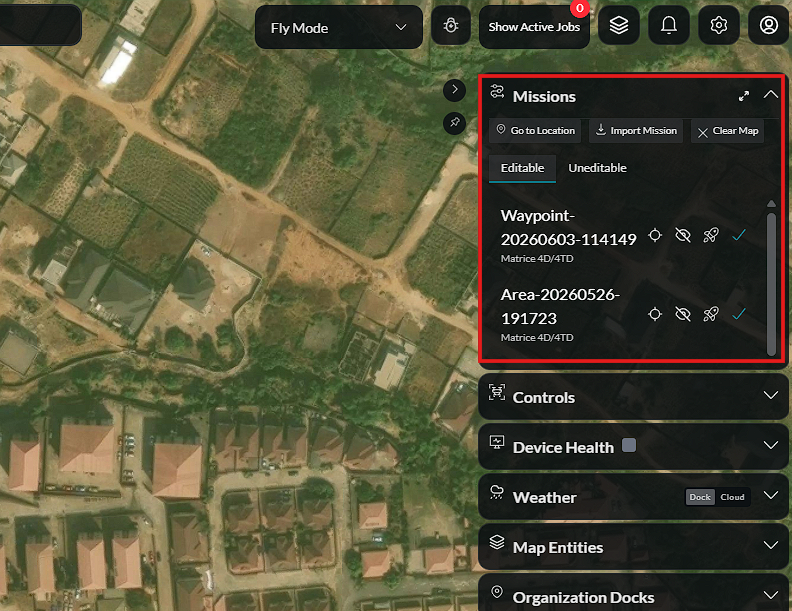Viewport: 792px width, 611px height.
Task: Open notifications bell
Action: pyautogui.click(x=669, y=25)
